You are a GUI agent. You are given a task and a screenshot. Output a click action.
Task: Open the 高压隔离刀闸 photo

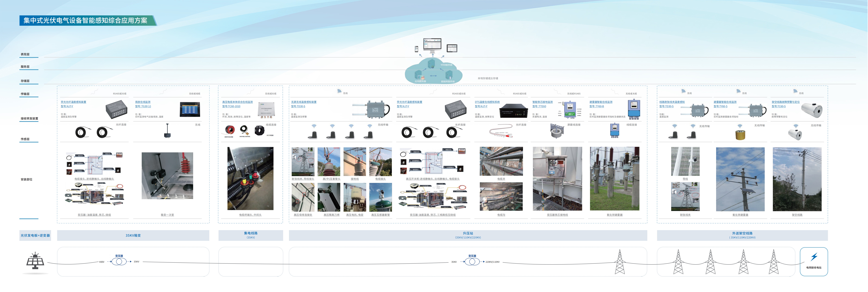pyautogui.click(x=329, y=197)
